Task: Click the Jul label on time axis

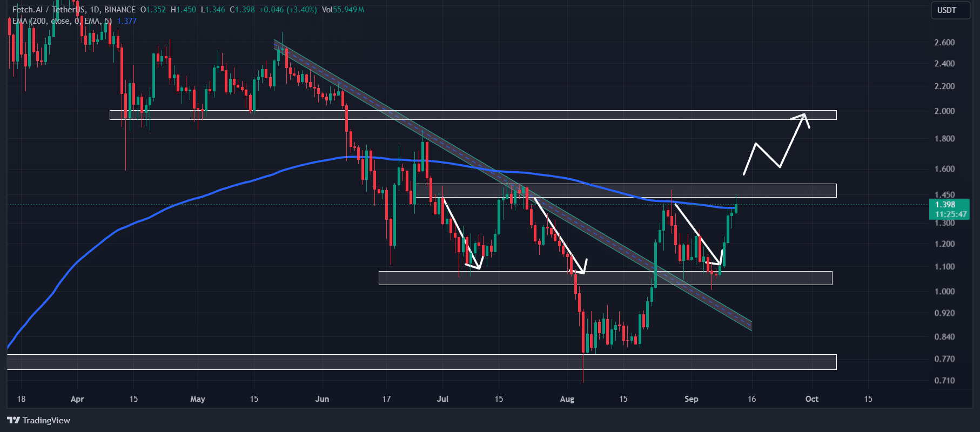Action: click(442, 399)
